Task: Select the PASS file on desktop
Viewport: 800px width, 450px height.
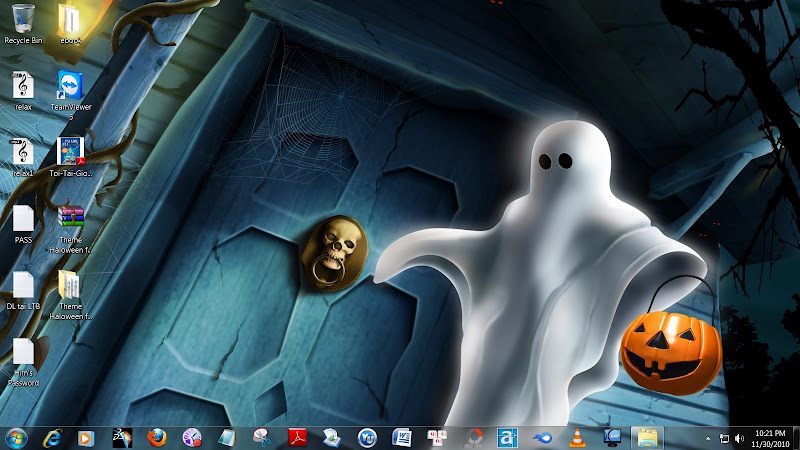Action: (23, 224)
